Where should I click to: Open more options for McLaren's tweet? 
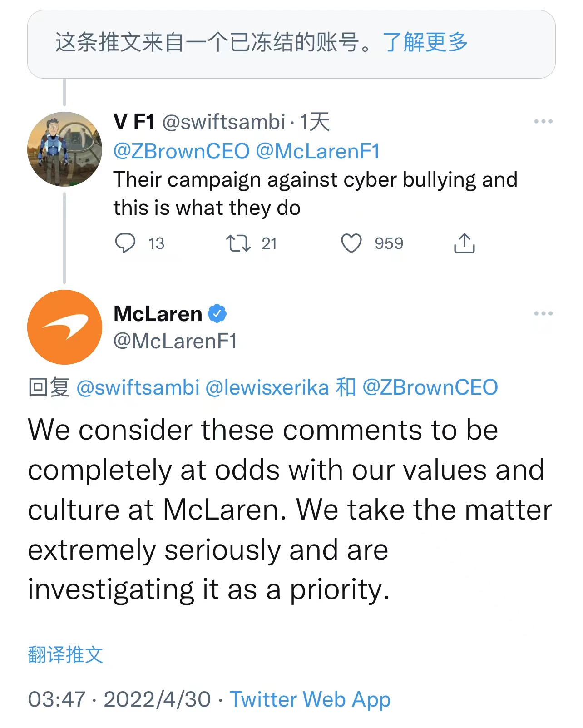coord(543,314)
